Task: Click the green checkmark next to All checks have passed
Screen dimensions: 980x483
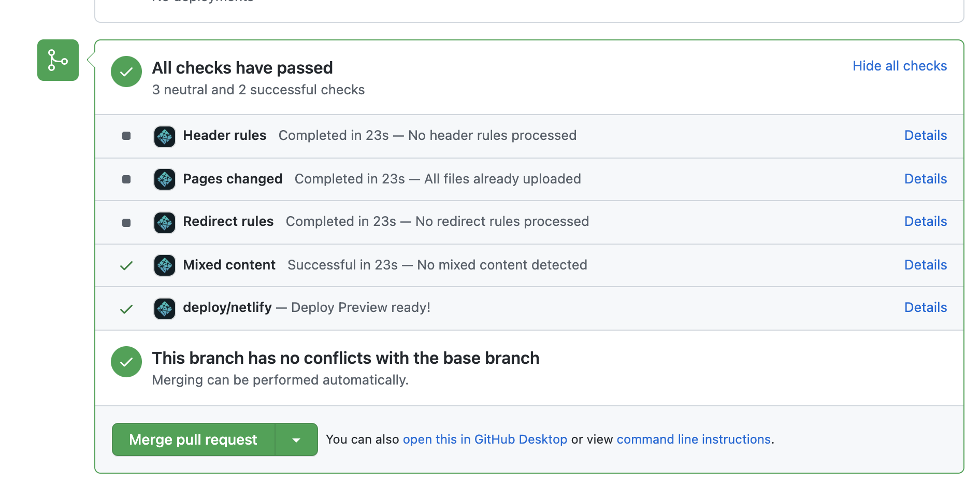Action: pyautogui.click(x=126, y=72)
